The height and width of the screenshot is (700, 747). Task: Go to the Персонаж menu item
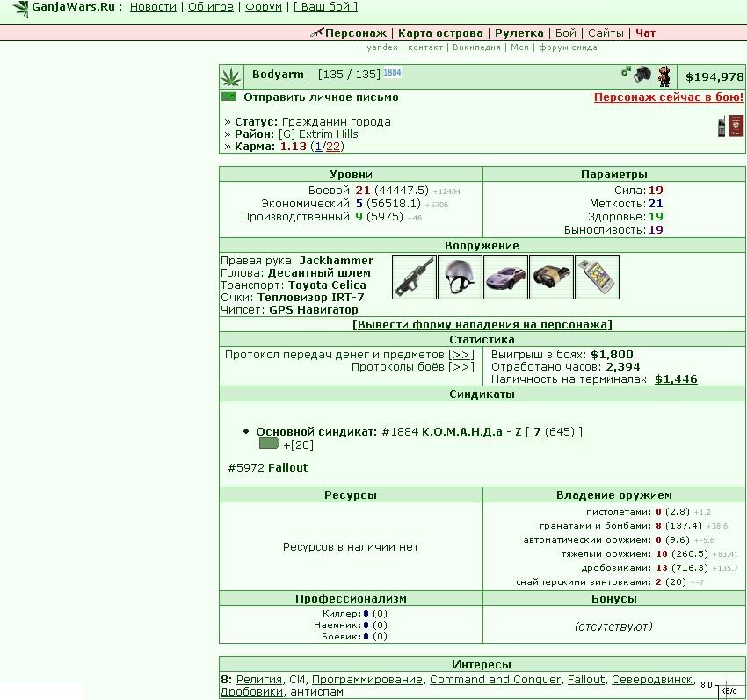coord(356,33)
